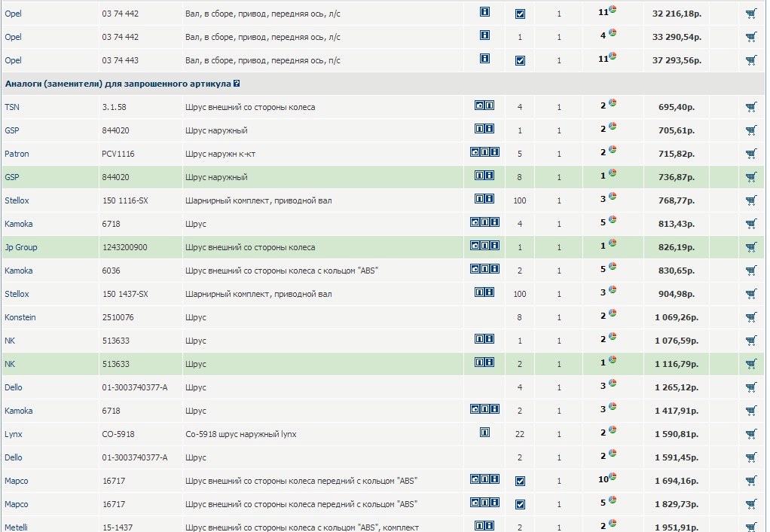Add Konstein 2510076 to cart

click(751, 317)
